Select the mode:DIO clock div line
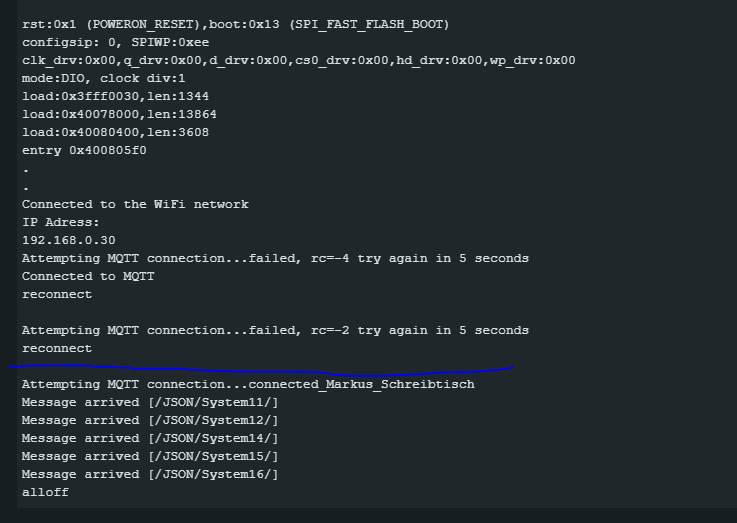The image size is (737, 523). (103, 78)
